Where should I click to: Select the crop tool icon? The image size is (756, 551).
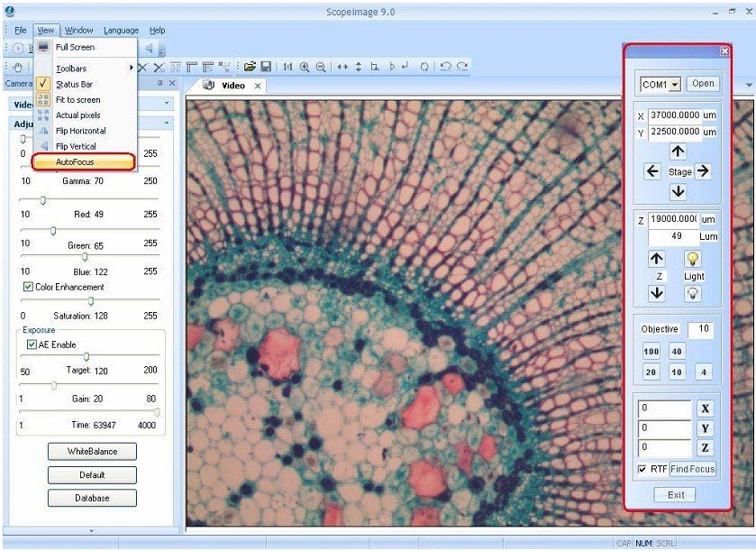375,67
